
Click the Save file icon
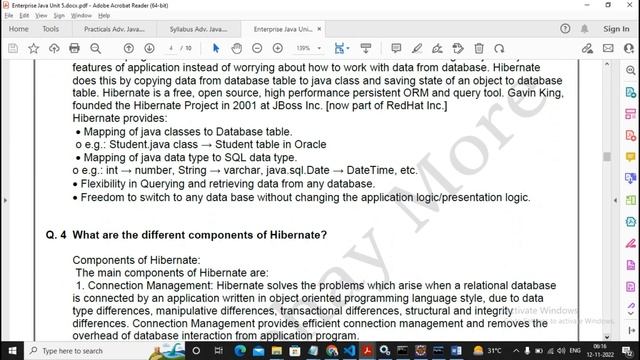[13, 48]
